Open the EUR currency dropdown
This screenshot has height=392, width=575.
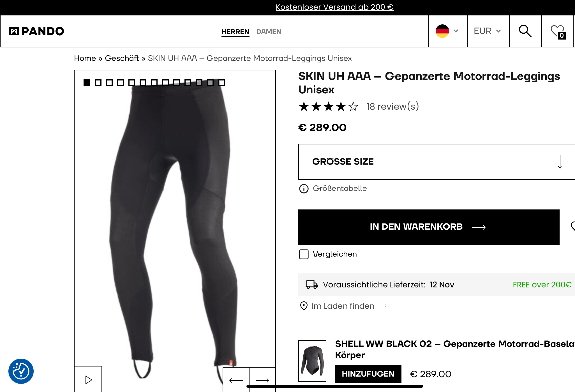click(x=488, y=31)
